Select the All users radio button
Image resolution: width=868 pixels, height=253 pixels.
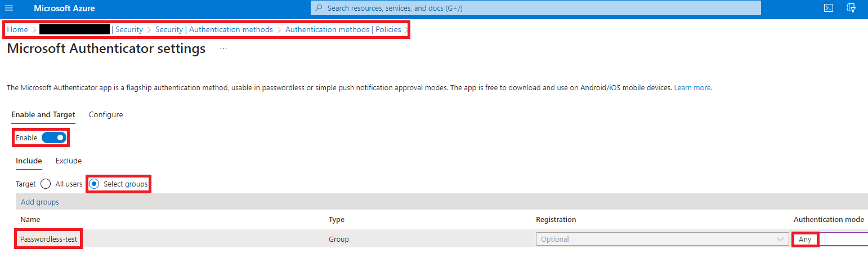coord(46,184)
